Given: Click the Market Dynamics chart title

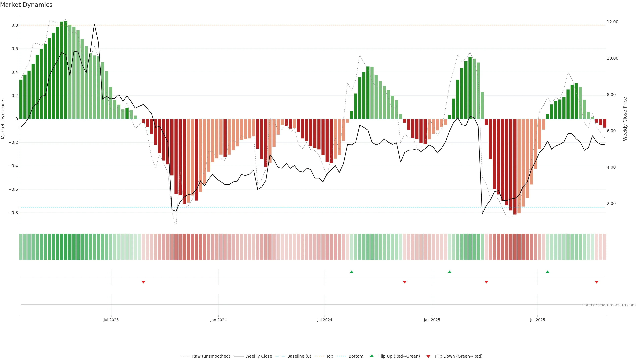Looking at the screenshot, I should point(26,5).
